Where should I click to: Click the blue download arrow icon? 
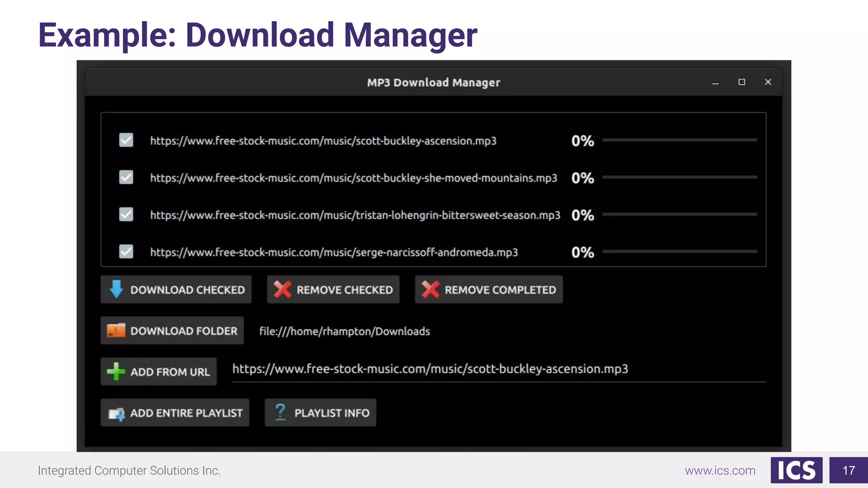(x=116, y=289)
